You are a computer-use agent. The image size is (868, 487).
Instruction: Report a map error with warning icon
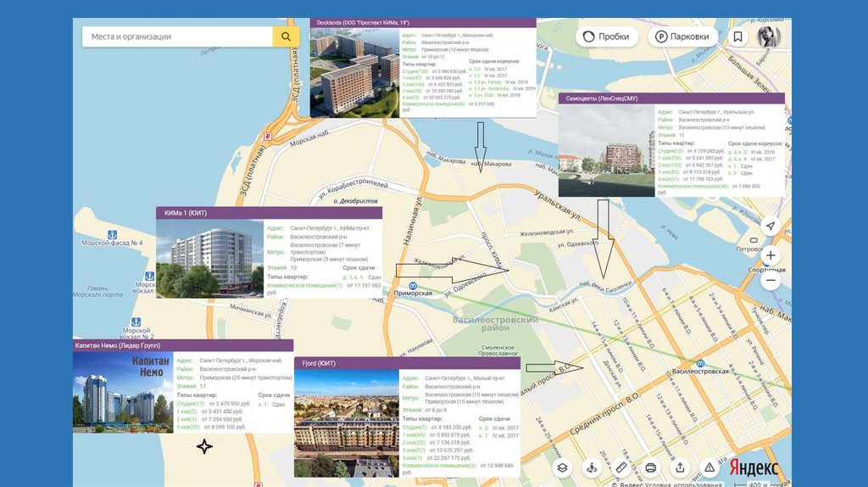coord(709,467)
